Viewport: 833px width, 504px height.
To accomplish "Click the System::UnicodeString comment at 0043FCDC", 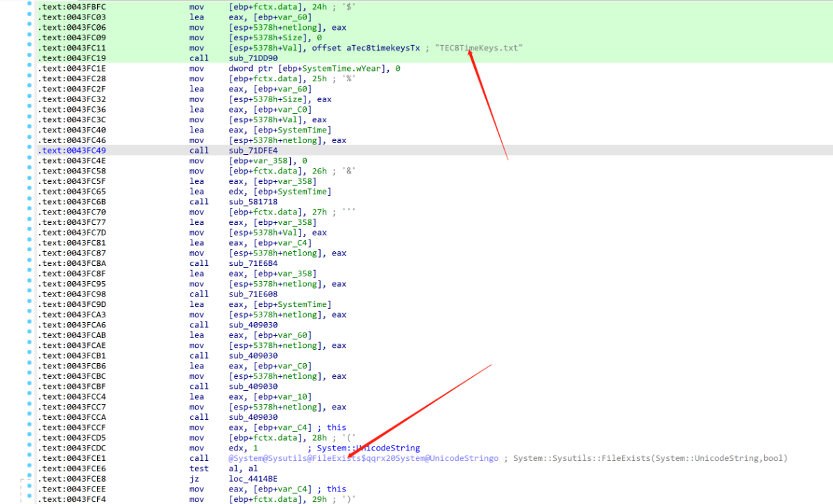I will [369, 448].
